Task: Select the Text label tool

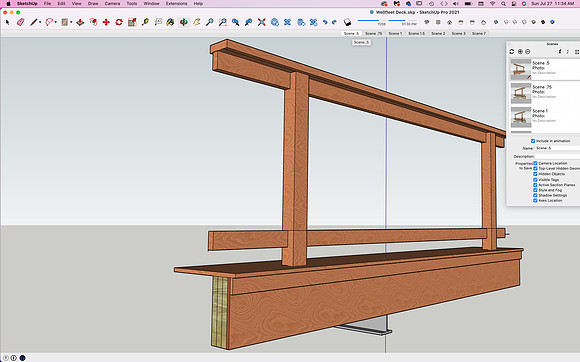Action: pos(158,23)
